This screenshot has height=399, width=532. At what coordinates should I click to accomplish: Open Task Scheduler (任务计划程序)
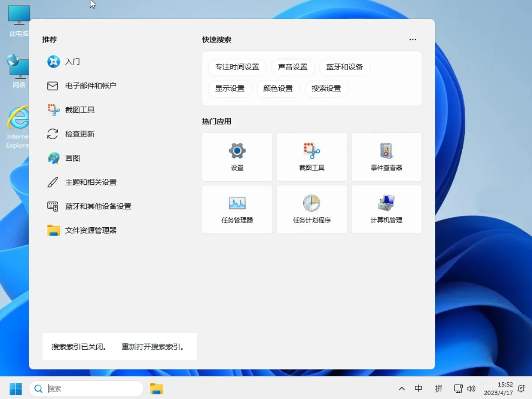(311, 209)
